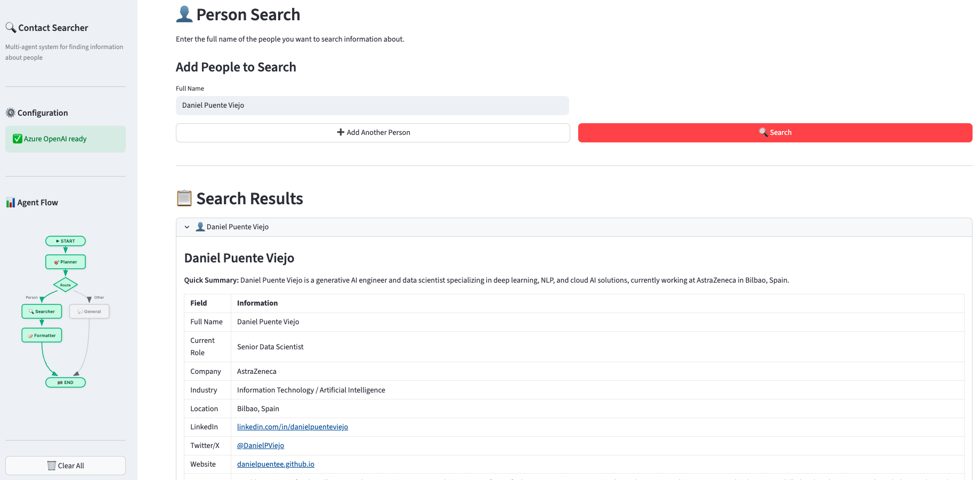Select the START node in the agent flow

point(65,241)
